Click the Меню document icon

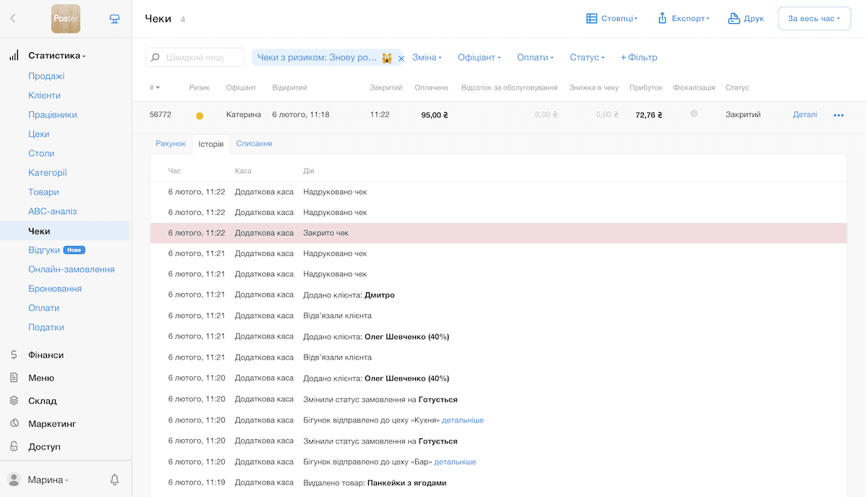(14, 378)
